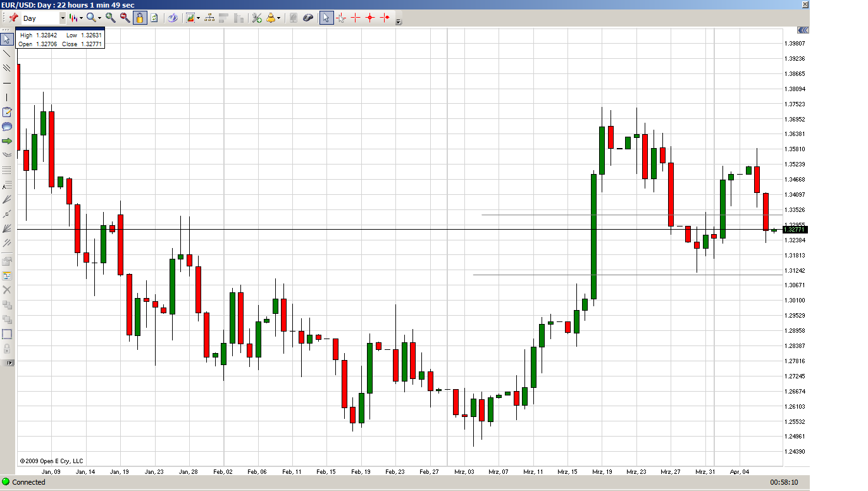Open the chart settings picture icon
This screenshot has height=491, width=868.
coord(190,18)
